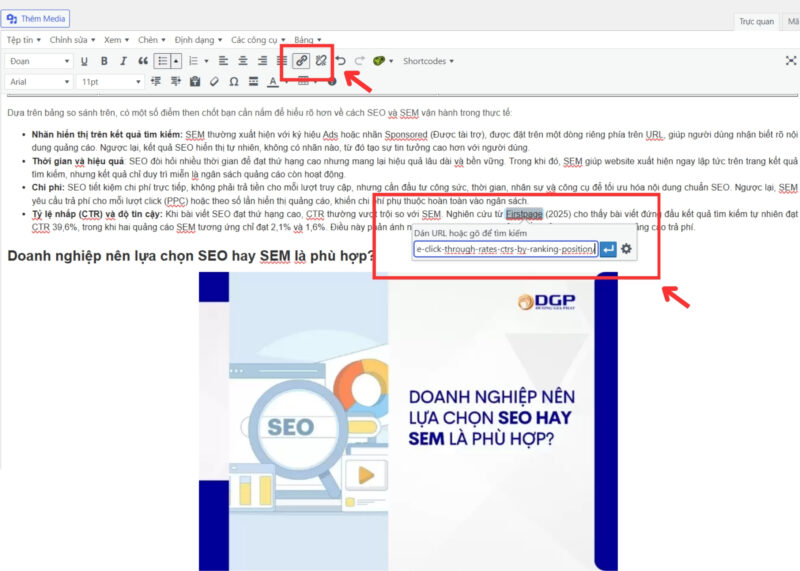The width and height of the screenshot is (800, 571).
Task: Click the bold text Chi phí
Action: (48, 187)
